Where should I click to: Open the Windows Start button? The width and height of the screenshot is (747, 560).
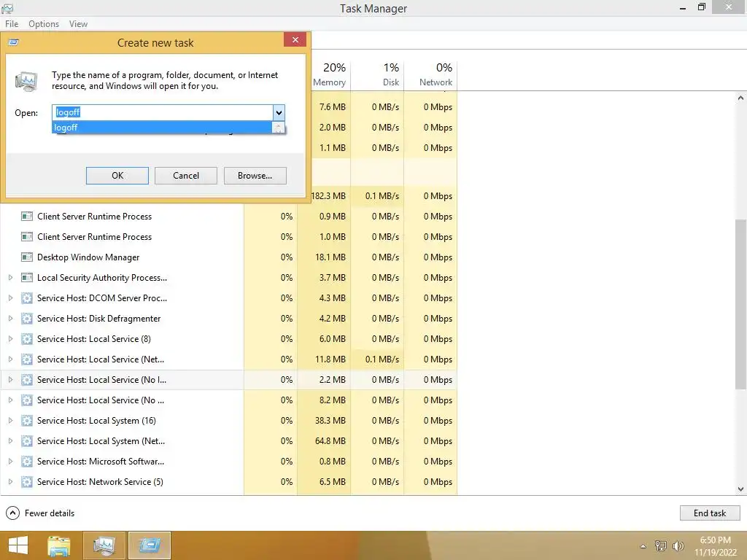click(18, 545)
